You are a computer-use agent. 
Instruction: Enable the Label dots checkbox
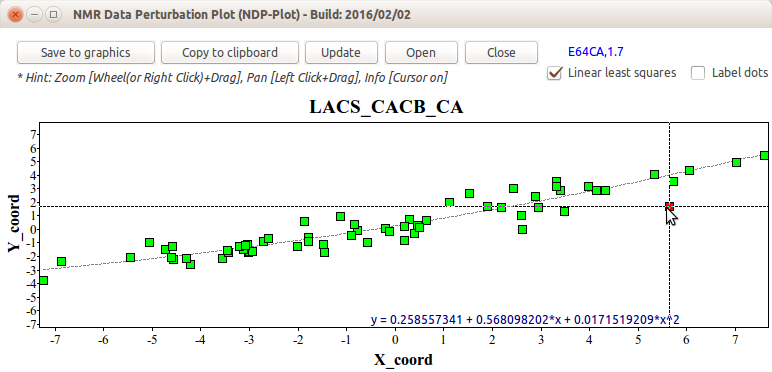click(x=698, y=73)
